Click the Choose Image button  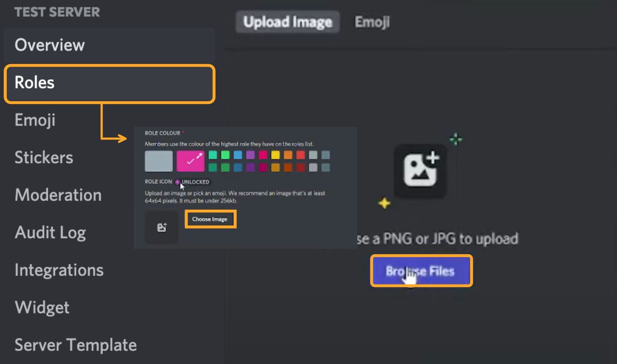pyautogui.click(x=211, y=219)
